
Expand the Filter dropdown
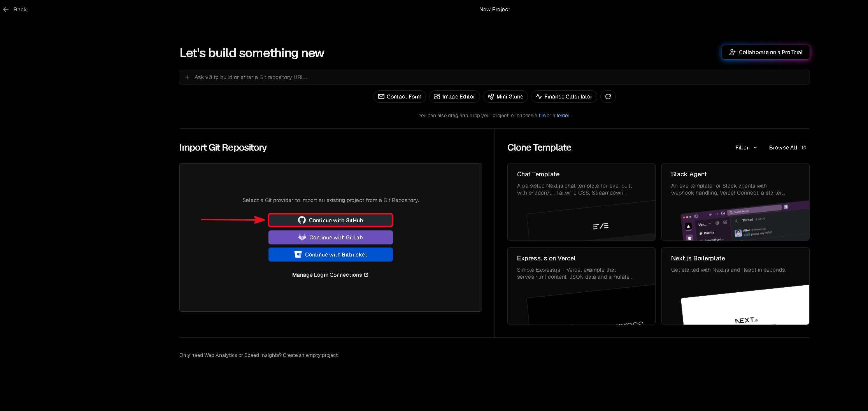click(746, 148)
